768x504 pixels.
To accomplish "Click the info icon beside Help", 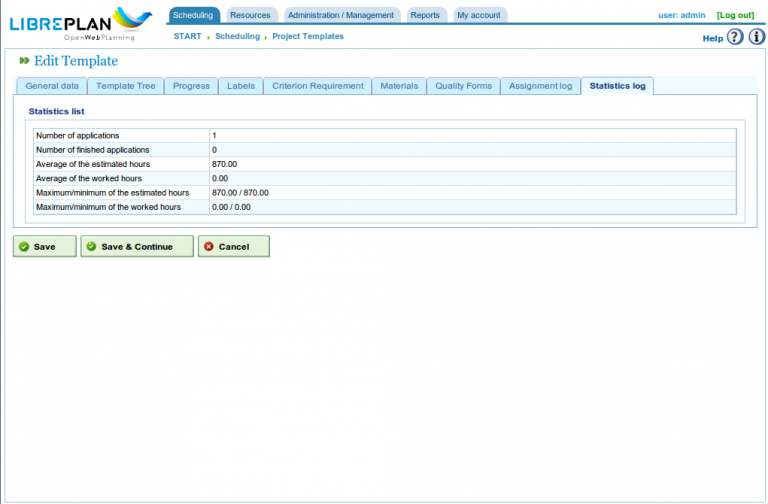I will click(757, 37).
